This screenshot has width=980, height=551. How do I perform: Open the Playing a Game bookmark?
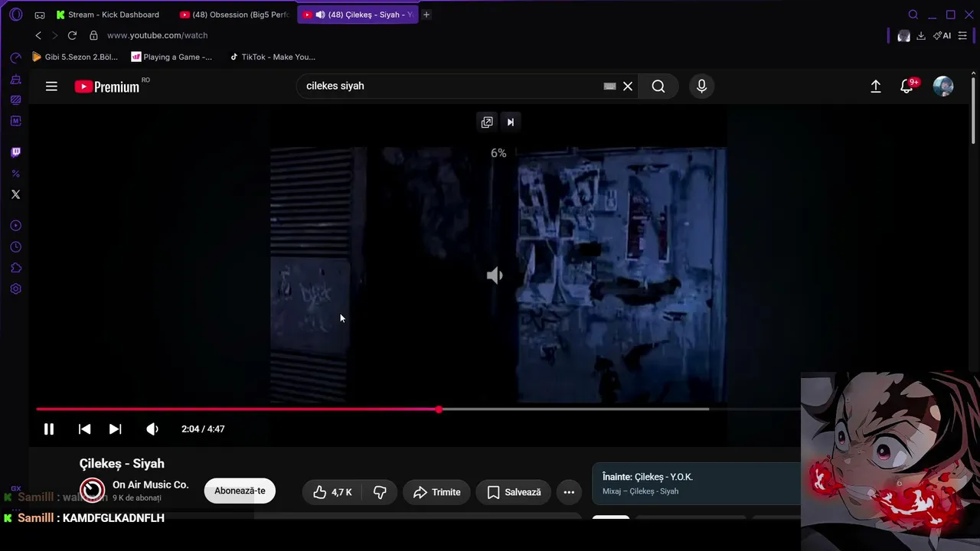click(171, 57)
